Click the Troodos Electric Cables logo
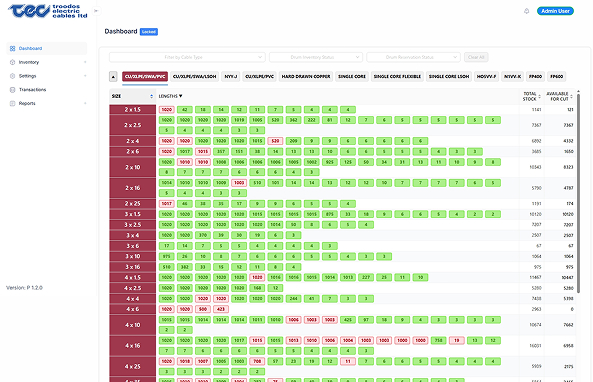Screen dimensions: 593x382 point(48,11)
